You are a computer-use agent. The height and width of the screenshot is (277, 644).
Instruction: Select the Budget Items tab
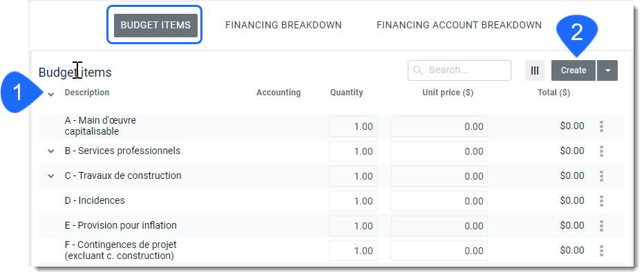(155, 25)
